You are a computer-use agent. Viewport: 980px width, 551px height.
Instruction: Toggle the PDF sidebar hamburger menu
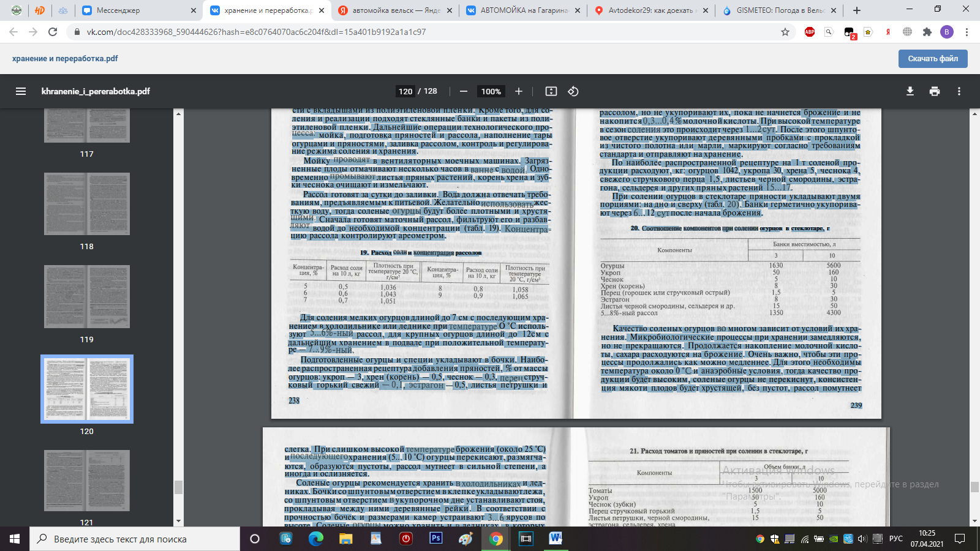[21, 91]
